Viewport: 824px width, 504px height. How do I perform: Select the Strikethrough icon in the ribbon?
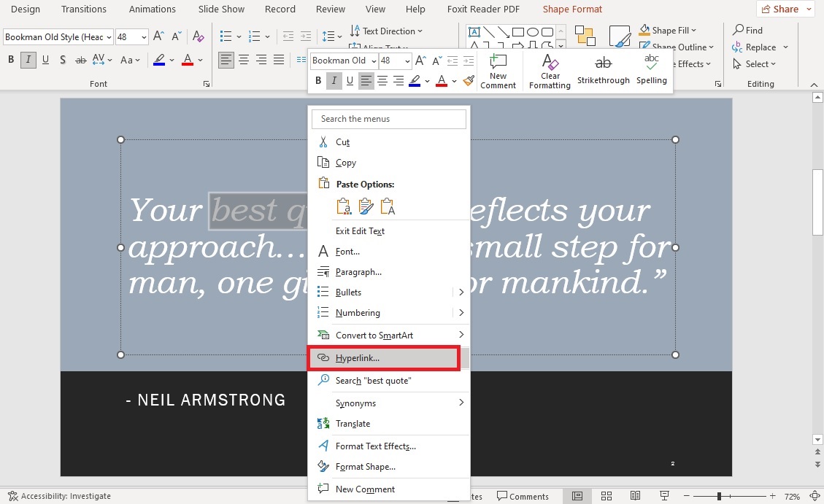click(x=603, y=71)
